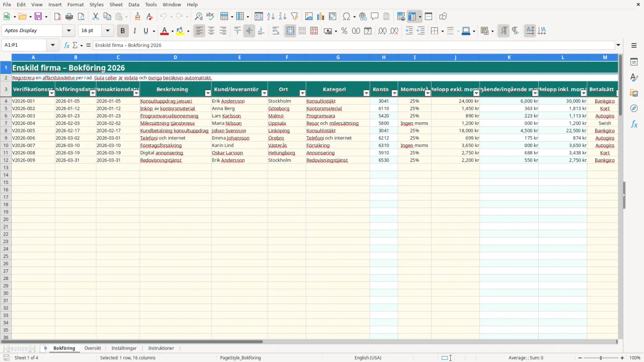Screen dimensions: 644x362
Task: Insert a Pivot Table icon
Action: (x=333, y=17)
